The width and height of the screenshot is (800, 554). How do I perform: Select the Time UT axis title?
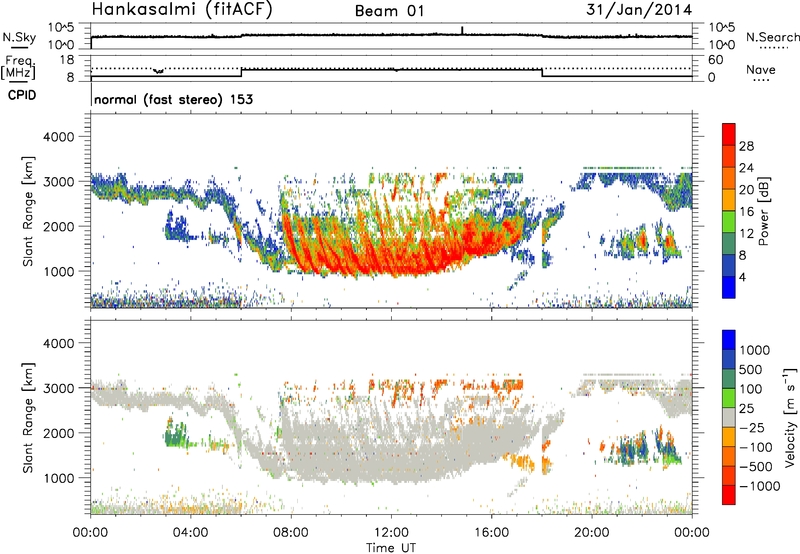[x=391, y=548]
